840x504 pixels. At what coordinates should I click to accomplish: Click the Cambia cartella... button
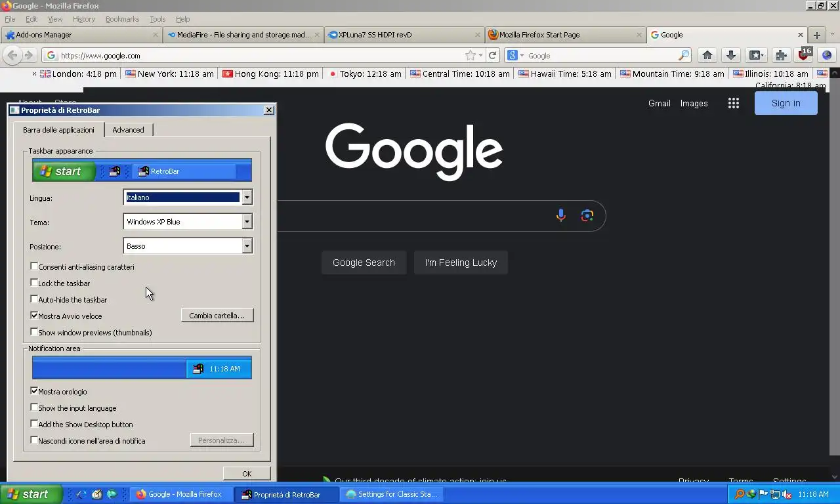tap(217, 316)
